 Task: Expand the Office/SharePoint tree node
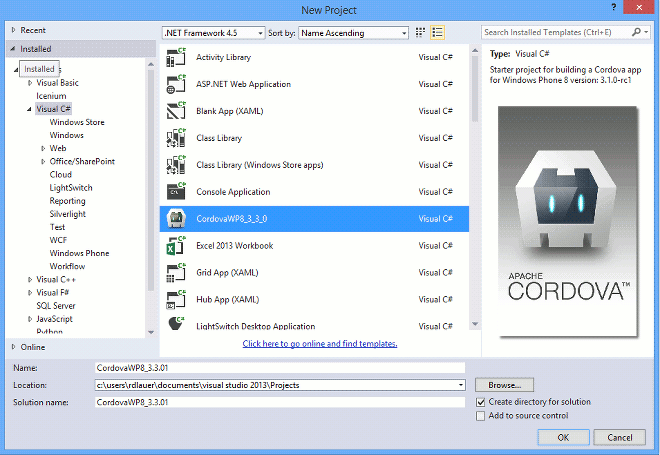[43, 161]
